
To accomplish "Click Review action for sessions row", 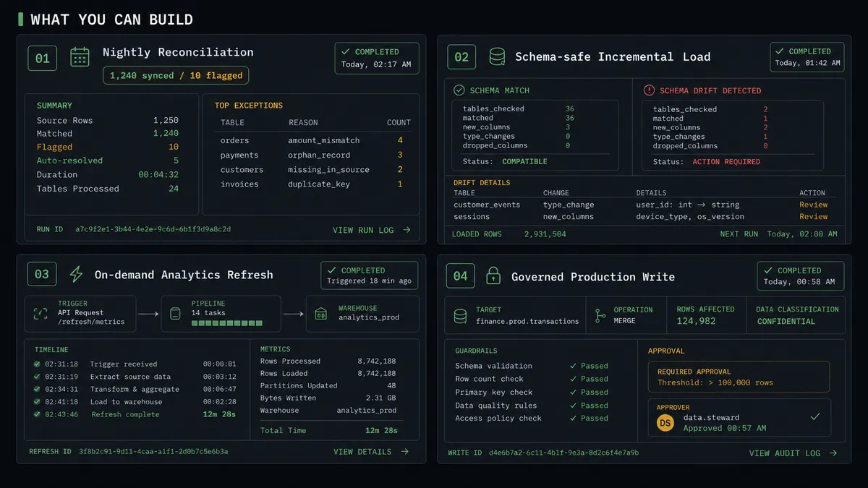I will 814,216.
